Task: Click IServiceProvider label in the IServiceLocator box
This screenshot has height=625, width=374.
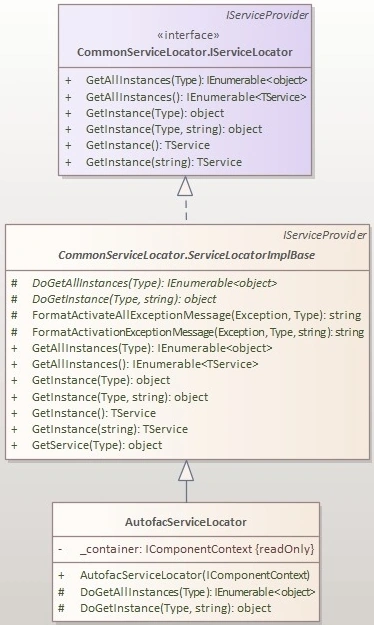Action: click(x=267, y=15)
